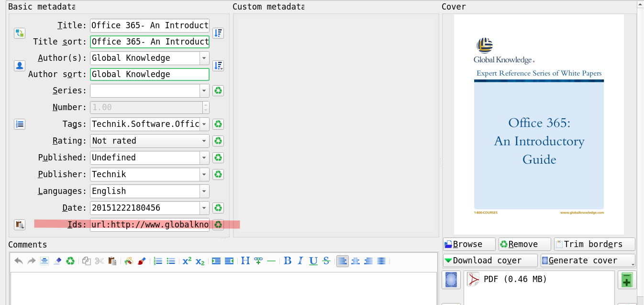644x305 pixels.
Task: Open the Languages dropdown
Action: [205, 191]
